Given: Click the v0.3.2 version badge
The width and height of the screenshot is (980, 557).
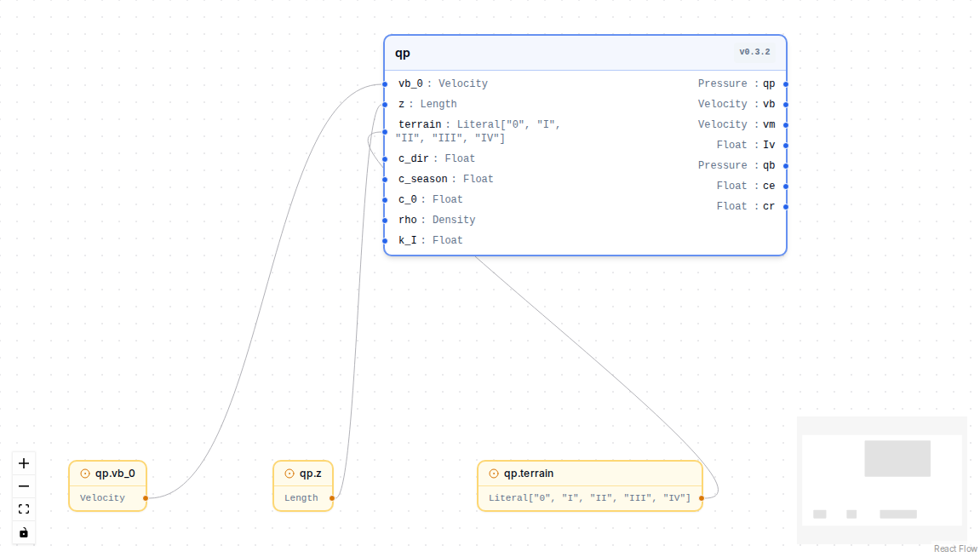Looking at the screenshot, I should click(x=754, y=52).
